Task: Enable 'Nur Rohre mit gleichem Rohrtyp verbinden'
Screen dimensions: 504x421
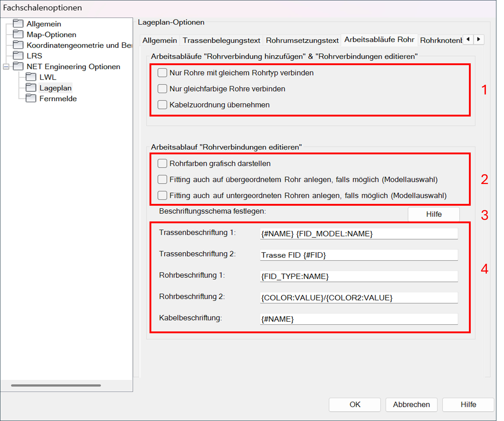Action: pyautogui.click(x=162, y=73)
